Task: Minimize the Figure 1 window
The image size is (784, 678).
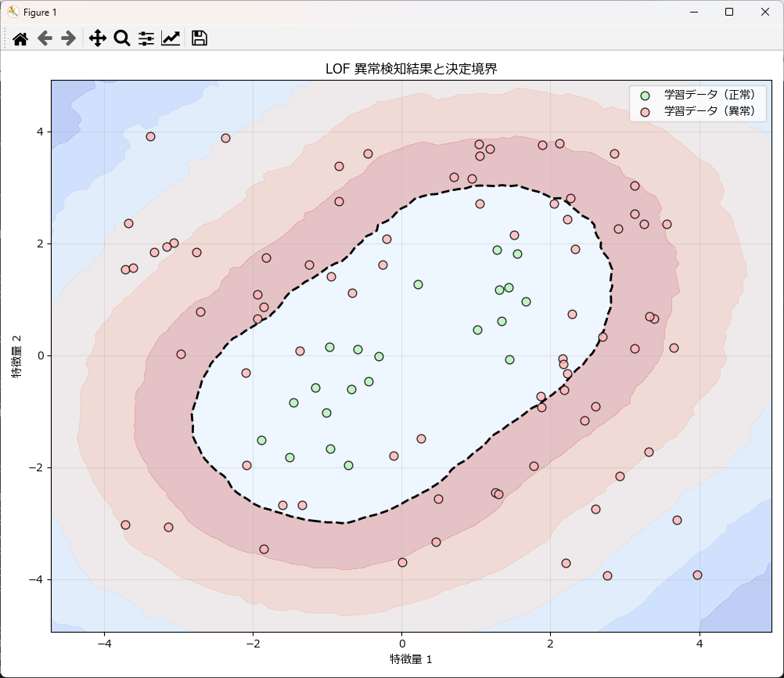Action: (x=693, y=12)
